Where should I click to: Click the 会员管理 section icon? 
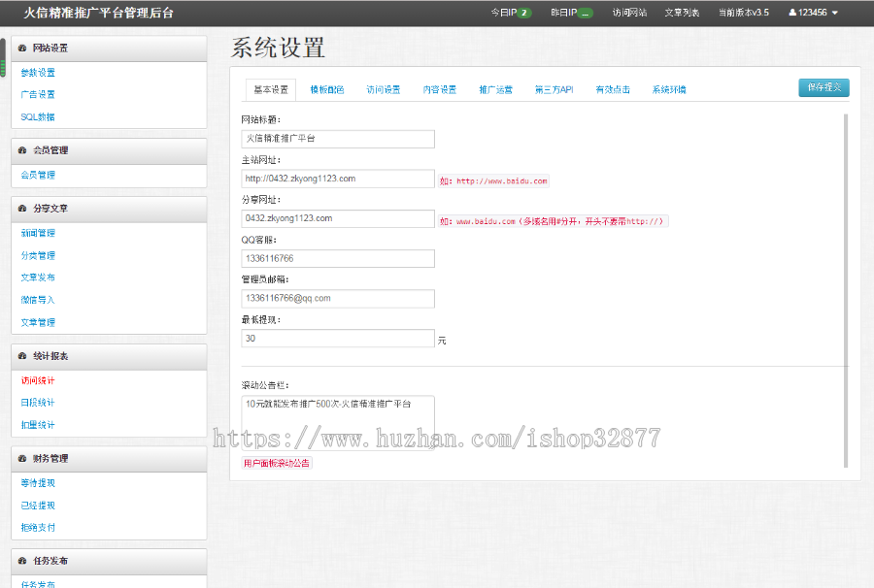[x=21, y=150]
